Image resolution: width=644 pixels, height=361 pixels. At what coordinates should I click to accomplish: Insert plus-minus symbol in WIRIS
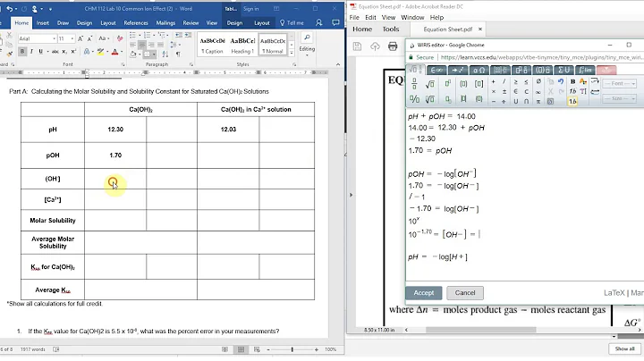[504, 91]
